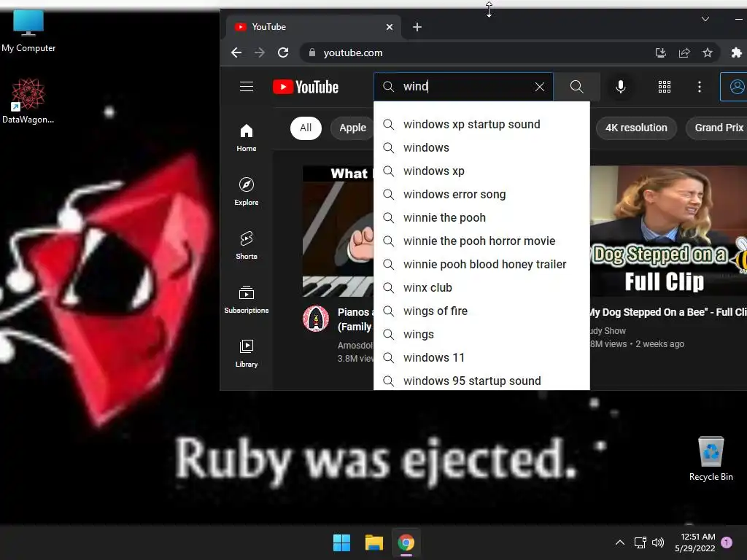Open volume control tray icon
This screenshot has width=747, height=560.
click(658, 542)
